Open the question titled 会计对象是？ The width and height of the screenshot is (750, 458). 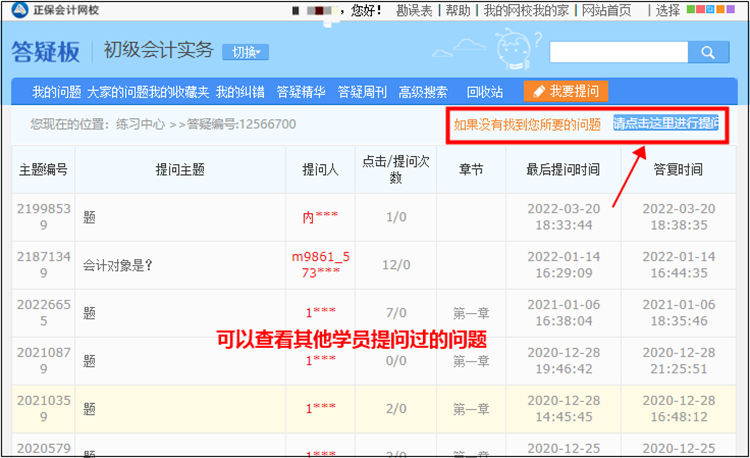[x=125, y=266]
